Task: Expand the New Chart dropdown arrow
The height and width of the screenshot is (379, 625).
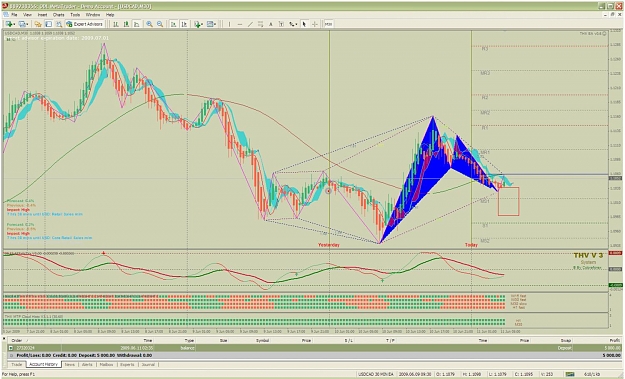Action: (14, 25)
